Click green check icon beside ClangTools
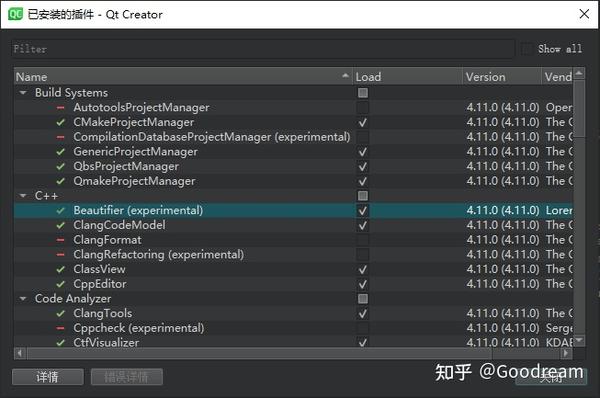The width and height of the screenshot is (600, 398). (x=60, y=313)
